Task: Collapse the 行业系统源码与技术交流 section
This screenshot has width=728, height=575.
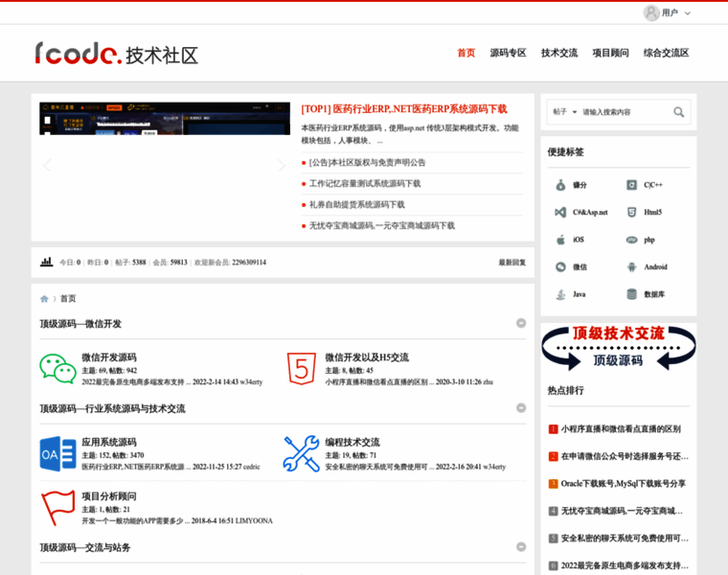Action: (521, 408)
